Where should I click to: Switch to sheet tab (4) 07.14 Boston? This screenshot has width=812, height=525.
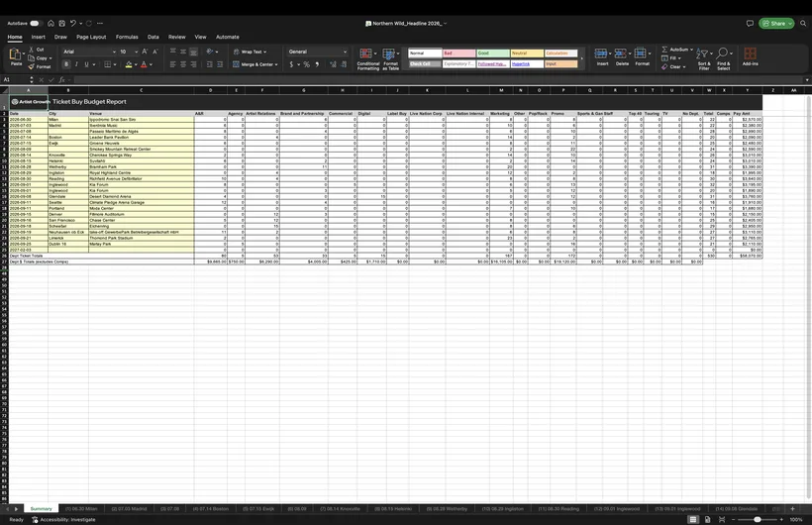tap(211, 509)
